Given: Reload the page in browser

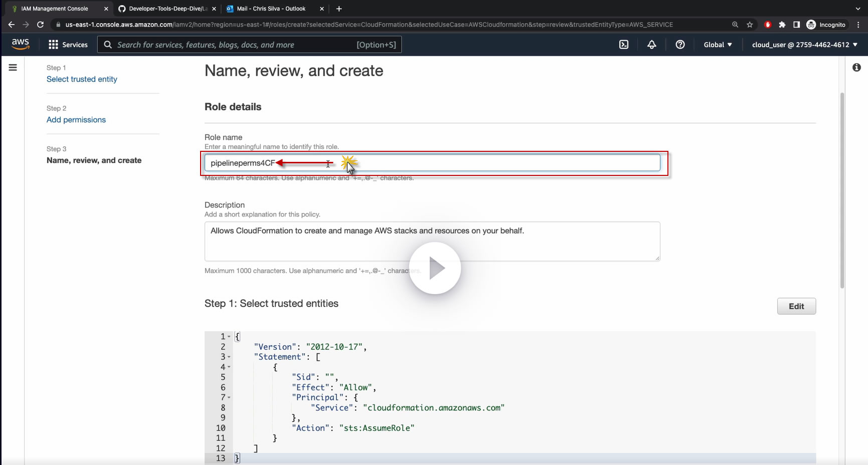Looking at the screenshot, I should 41,25.
